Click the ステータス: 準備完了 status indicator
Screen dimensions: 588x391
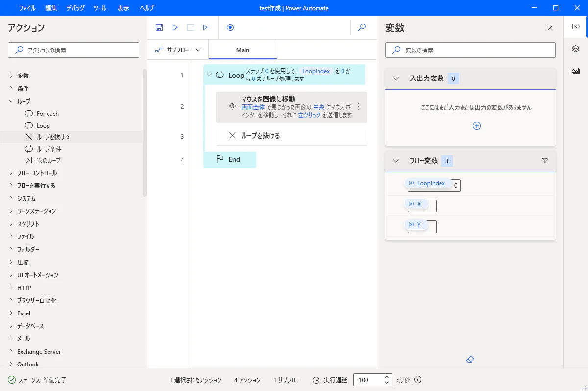click(37, 380)
